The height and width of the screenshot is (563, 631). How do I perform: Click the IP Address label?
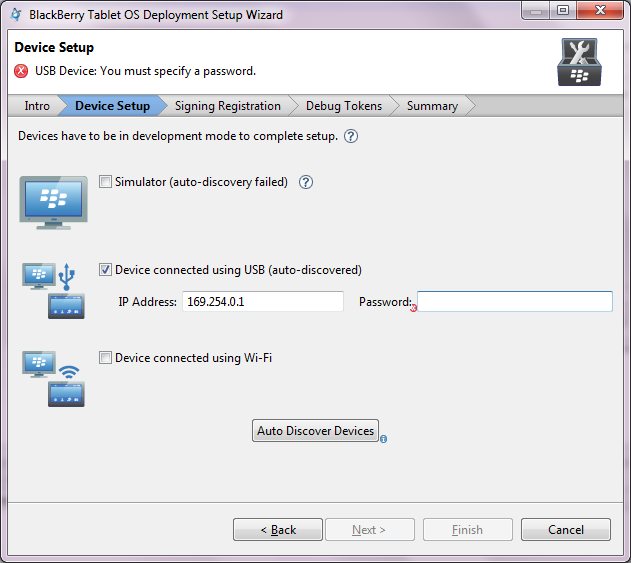[x=147, y=302]
